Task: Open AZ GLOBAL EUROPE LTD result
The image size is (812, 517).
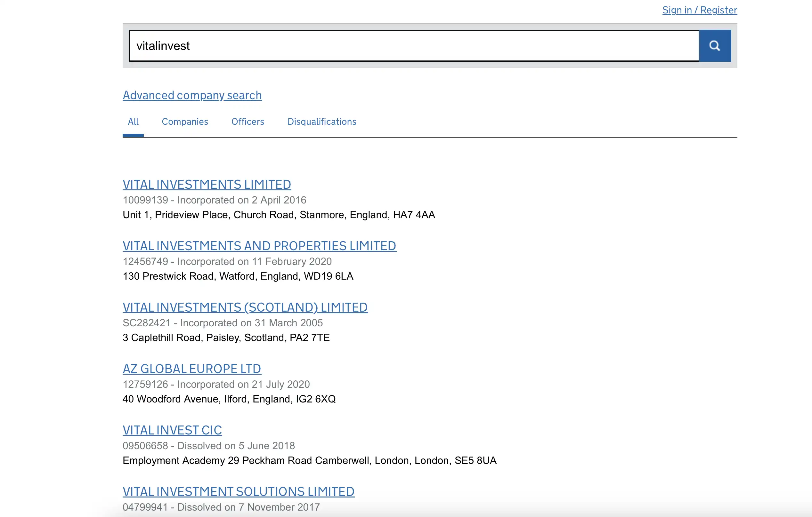Action: coord(192,369)
